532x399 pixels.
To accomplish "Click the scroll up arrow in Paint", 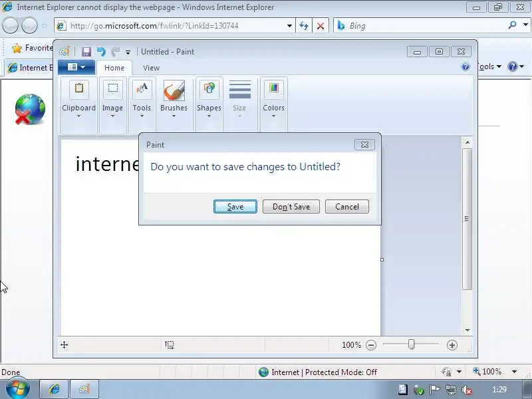I will click(x=467, y=142).
